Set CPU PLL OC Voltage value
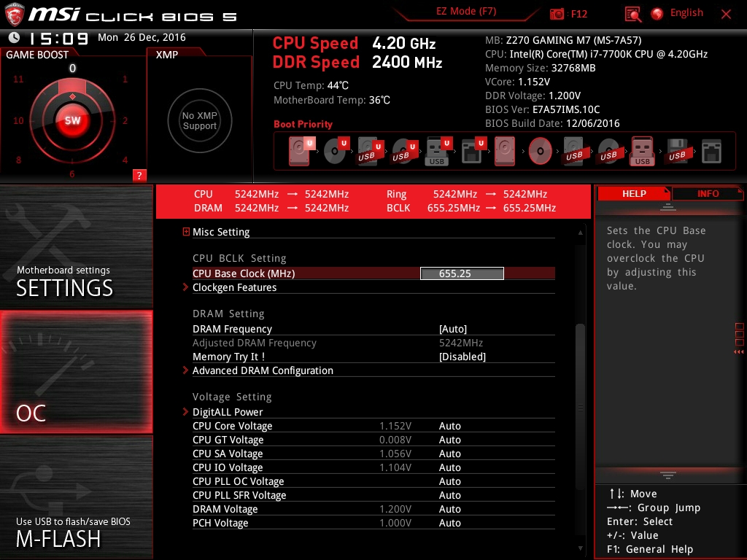The image size is (747, 560). [449, 481]
